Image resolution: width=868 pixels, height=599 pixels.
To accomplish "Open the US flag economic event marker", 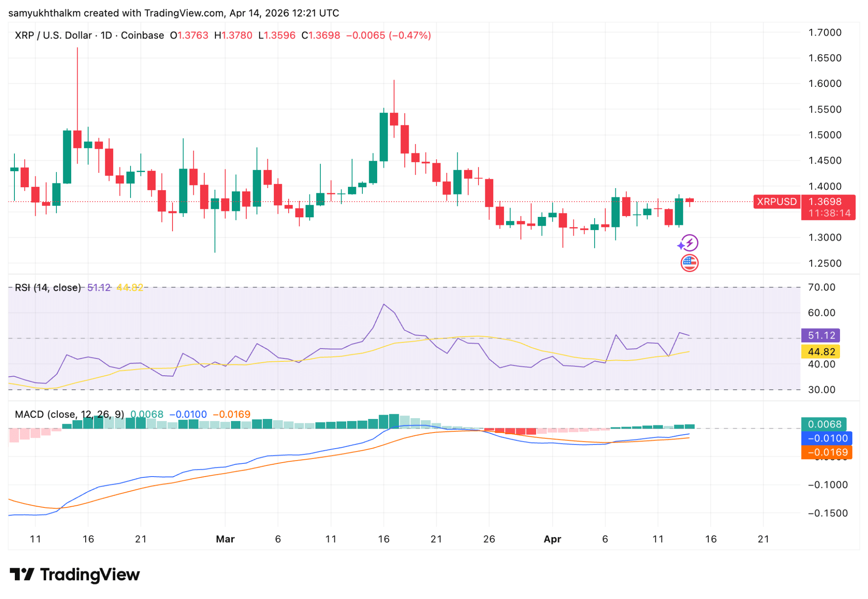I will [x=689, y=263].
